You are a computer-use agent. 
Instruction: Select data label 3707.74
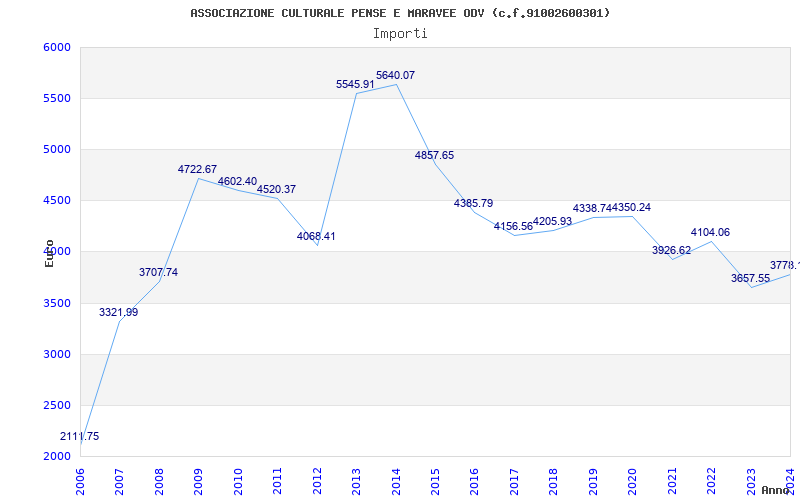(x=158, y=272)
